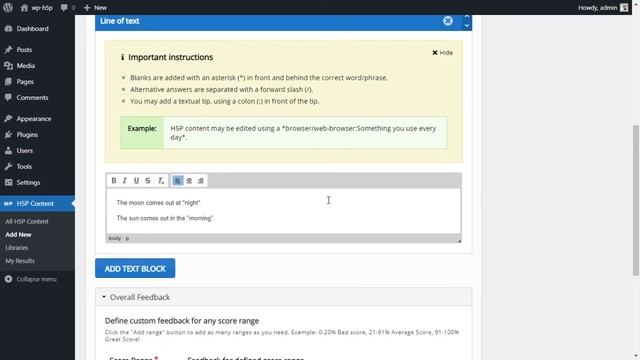Collapse the sidebar menu
The height and width of the screenshot is (360, 640).
pos(31,279)
